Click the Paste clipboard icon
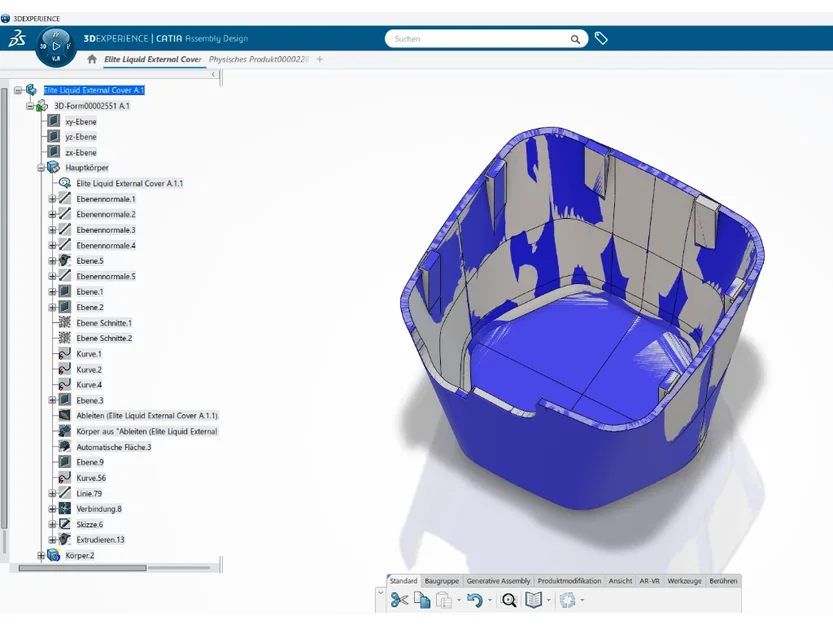The image size is (833, 625). pos(444,600)
